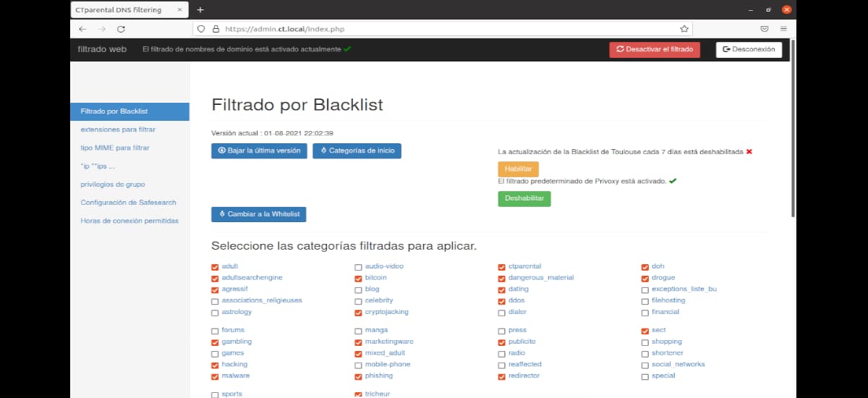The height and width of the screenshot is (398, 868).
Task: Uncheck the adult category checkbox
Action: pyautogui.click(x=215, y=267)
